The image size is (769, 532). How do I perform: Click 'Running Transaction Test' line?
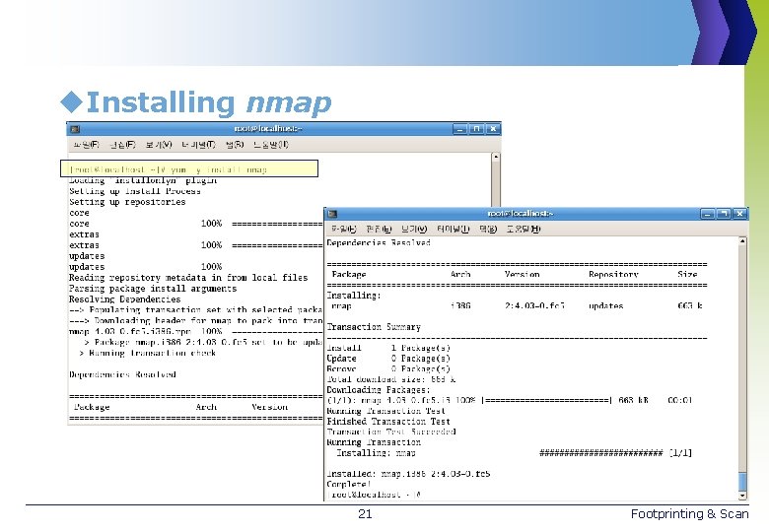click(385, 411)
